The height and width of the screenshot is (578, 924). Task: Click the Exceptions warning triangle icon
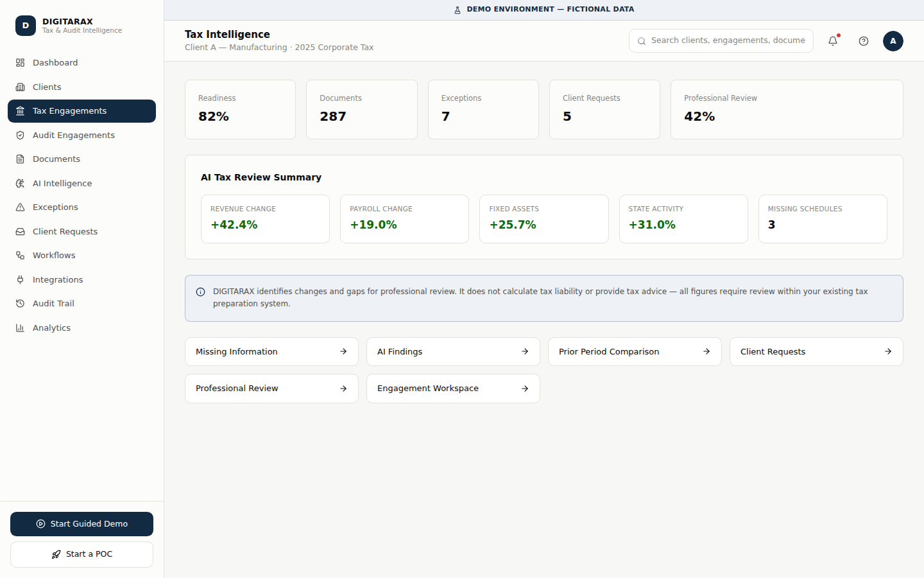20,207
